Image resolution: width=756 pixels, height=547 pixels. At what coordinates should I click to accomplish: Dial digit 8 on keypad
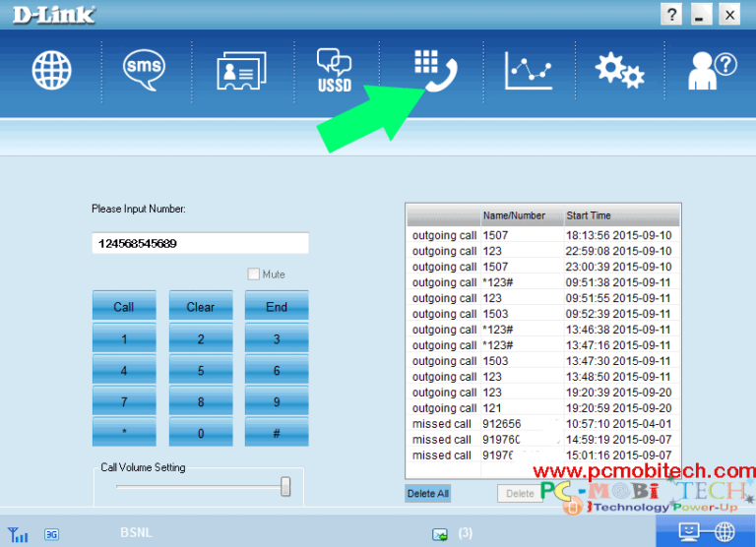[x=201, y=400]
